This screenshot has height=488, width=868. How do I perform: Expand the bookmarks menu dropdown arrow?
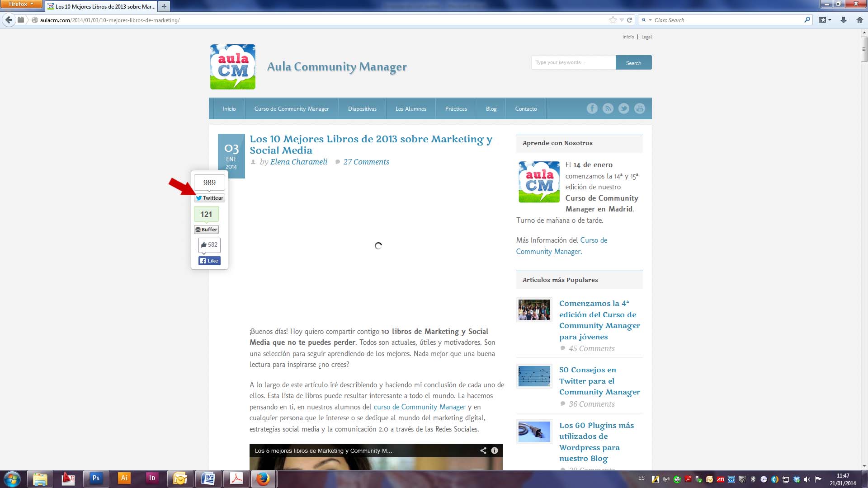(830, 20)
